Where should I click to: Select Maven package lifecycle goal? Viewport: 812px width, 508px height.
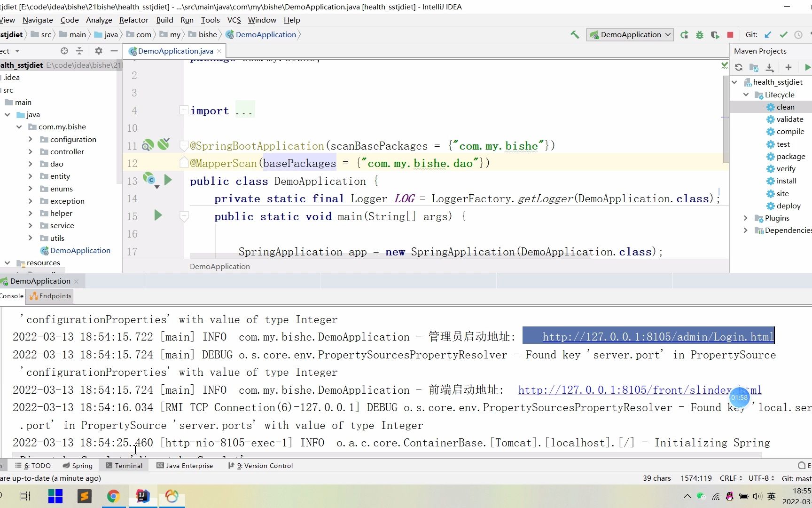click(x=791, y=156)
